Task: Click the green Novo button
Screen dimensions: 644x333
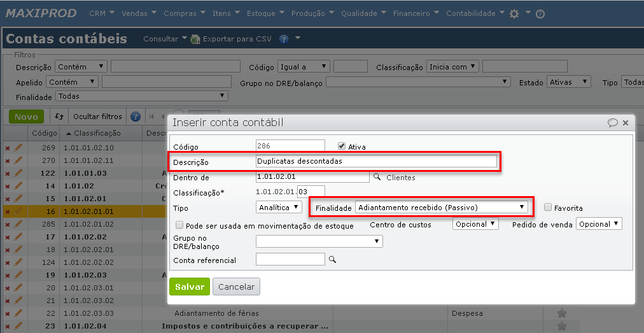Action: click(26, 117)
